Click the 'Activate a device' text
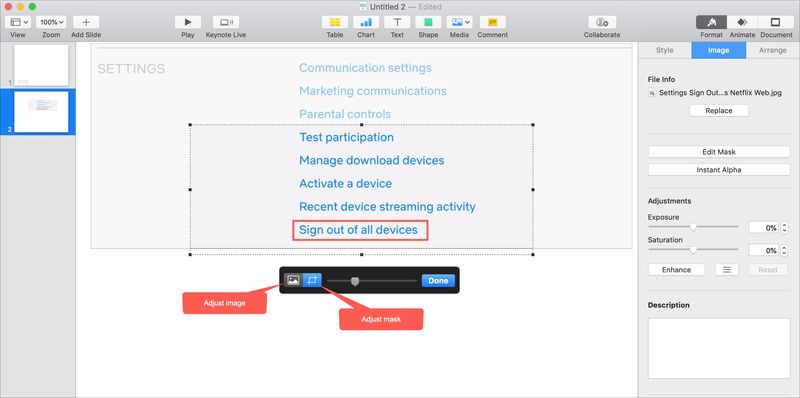 (x=345, y=183)
